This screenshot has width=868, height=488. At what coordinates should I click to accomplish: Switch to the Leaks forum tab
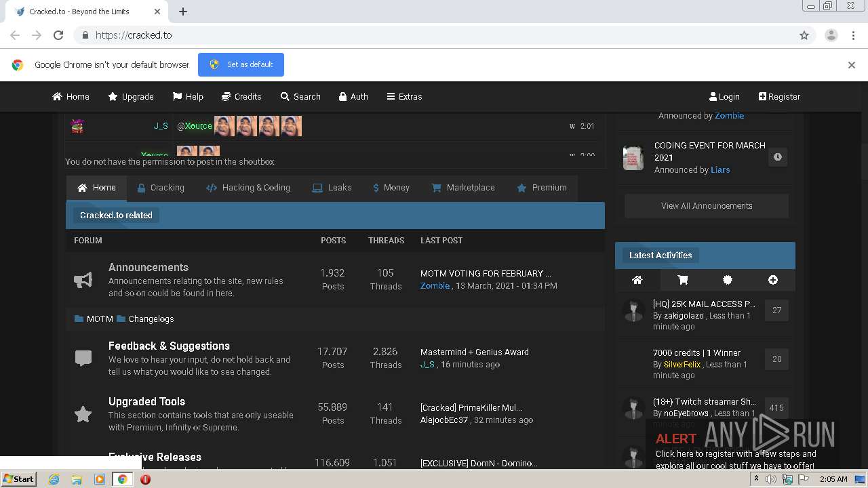(x=332, y=188)
